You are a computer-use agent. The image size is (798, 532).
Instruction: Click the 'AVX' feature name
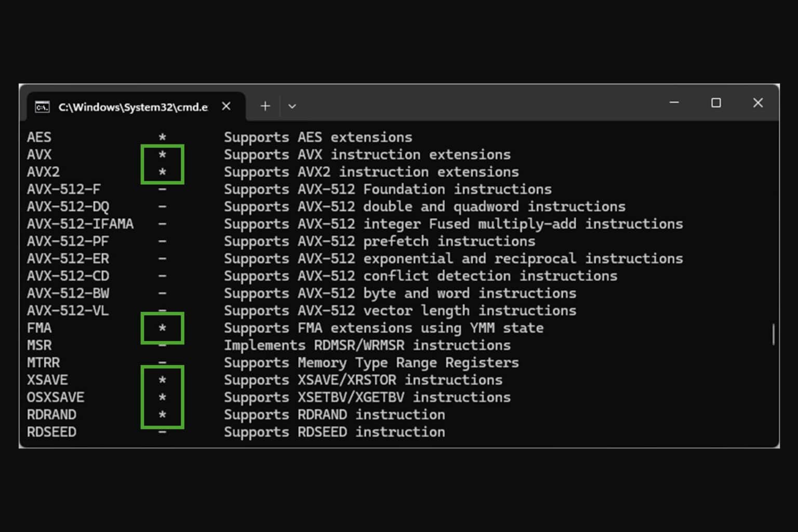click(39, 155)
